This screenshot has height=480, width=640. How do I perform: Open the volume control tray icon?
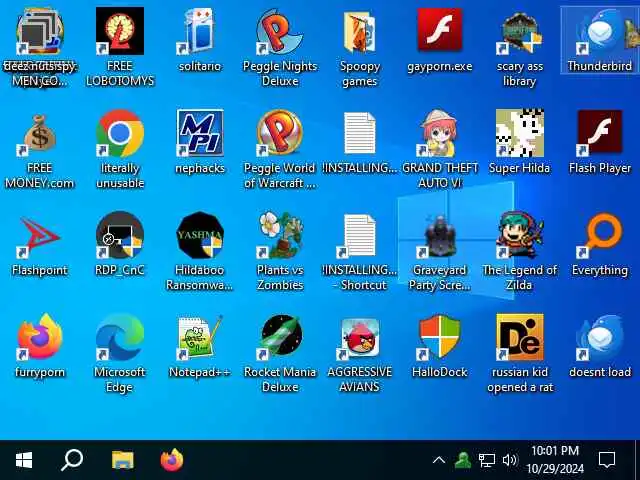[509, 460]
